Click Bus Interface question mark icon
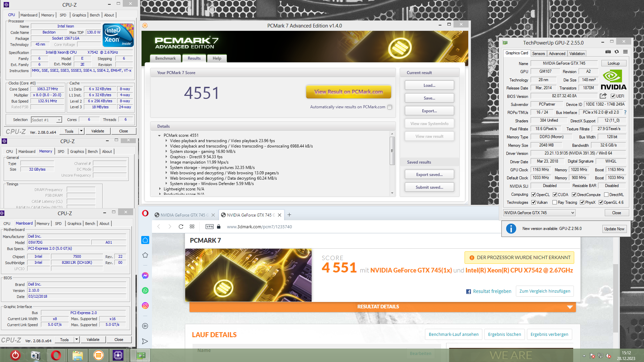This screenshot has height=362, width=644. pos(625,112)
